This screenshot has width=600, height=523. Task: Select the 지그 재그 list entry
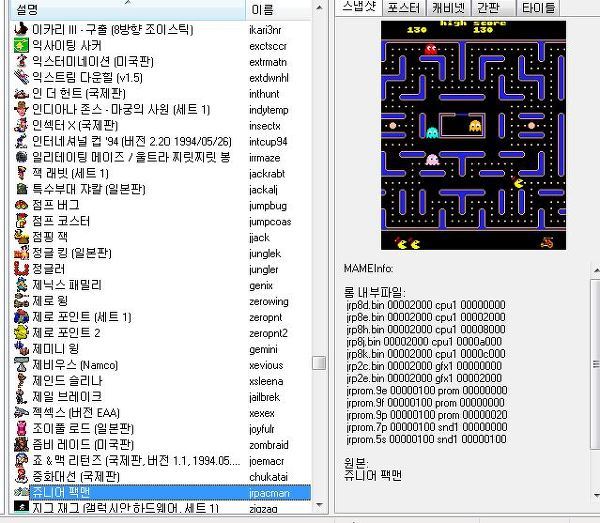[163, 507]
